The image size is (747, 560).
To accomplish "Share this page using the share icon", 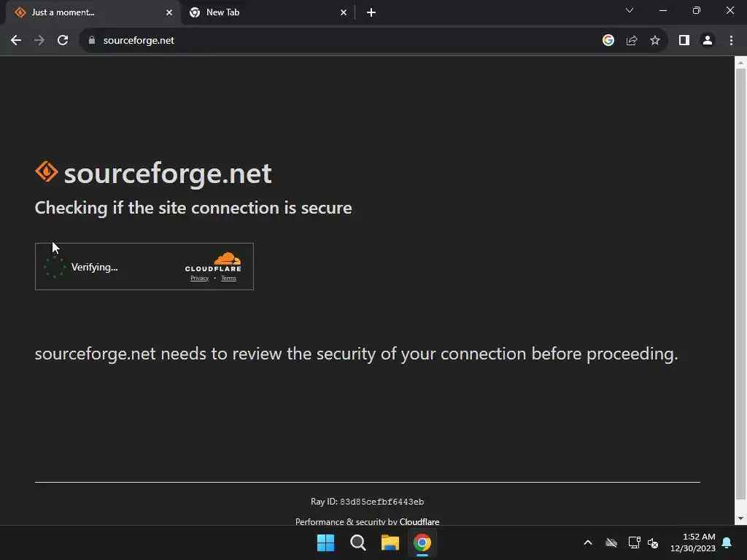I will pos(632,41).
